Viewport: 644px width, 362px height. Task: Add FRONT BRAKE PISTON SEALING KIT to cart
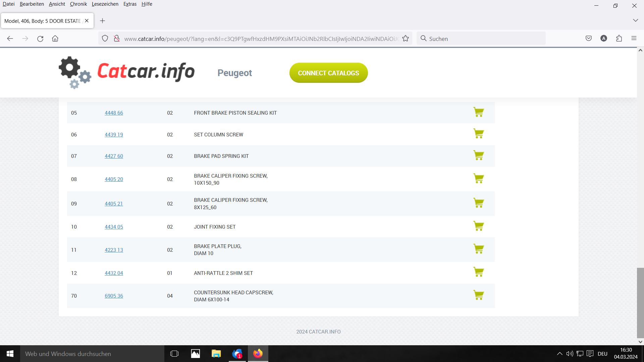click(478, 112)
